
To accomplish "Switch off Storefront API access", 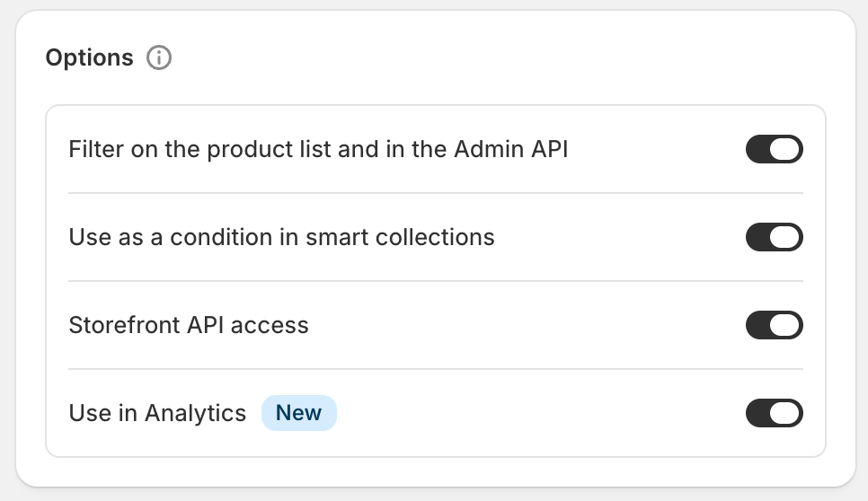I will pos(774,325).
